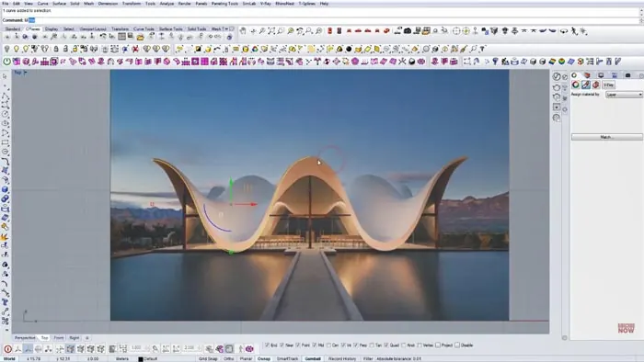Screen dimensions: 644x362
Task: Switch to the Curve Tools toolbar tab
Action: pyautogui.click(x=144, y=29)
